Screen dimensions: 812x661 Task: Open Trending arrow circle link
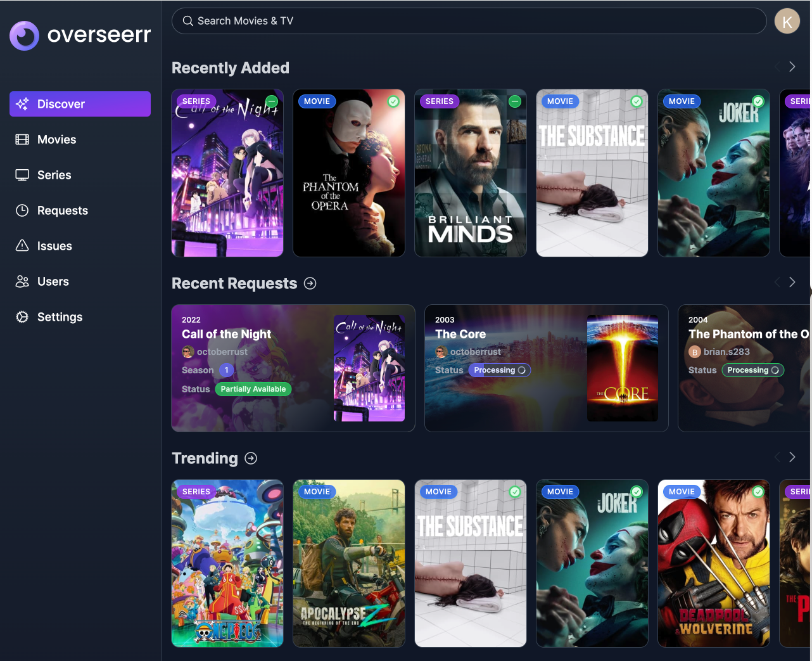(x=251, y=458)
